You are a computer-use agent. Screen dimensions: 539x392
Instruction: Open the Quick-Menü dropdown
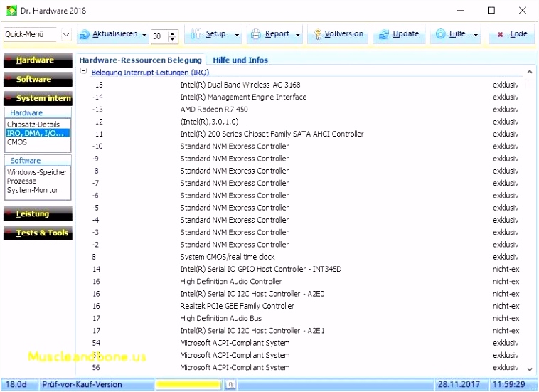(66, 34)
